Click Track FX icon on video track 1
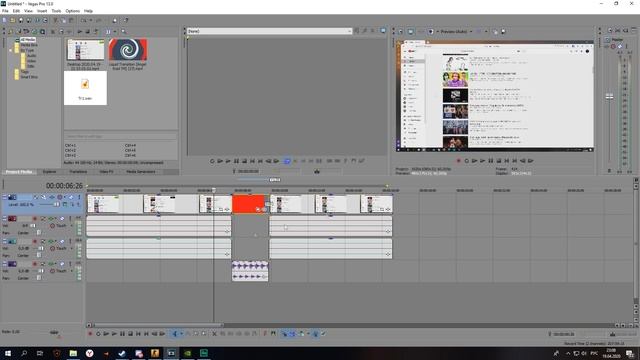The image size is (640, 360). click(52, 197)
